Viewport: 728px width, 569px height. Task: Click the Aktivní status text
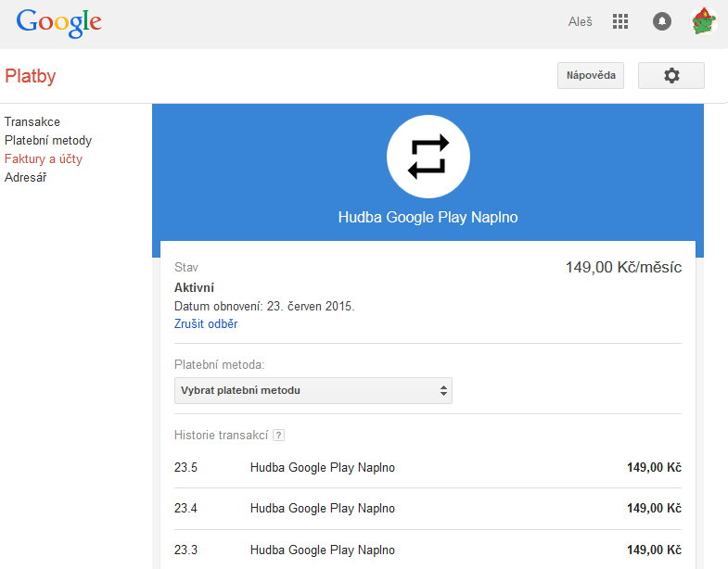tap(194, 288)
